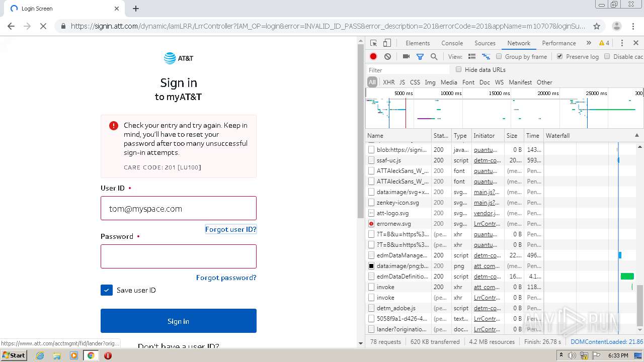The width and height of the screenshot is (644, 362).
Task: Open the detm-co initiator link for ssaf-uc.js
Action: click(x=487, y=160)
